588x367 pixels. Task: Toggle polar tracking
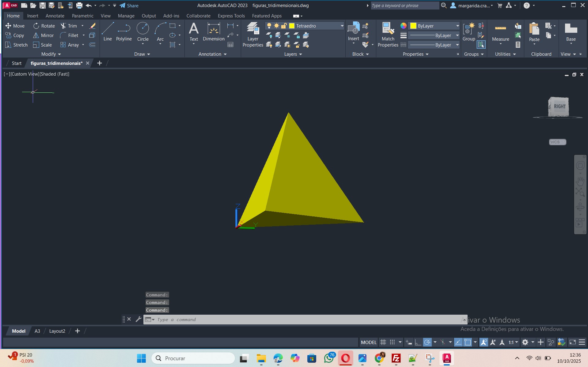(427, 342)
